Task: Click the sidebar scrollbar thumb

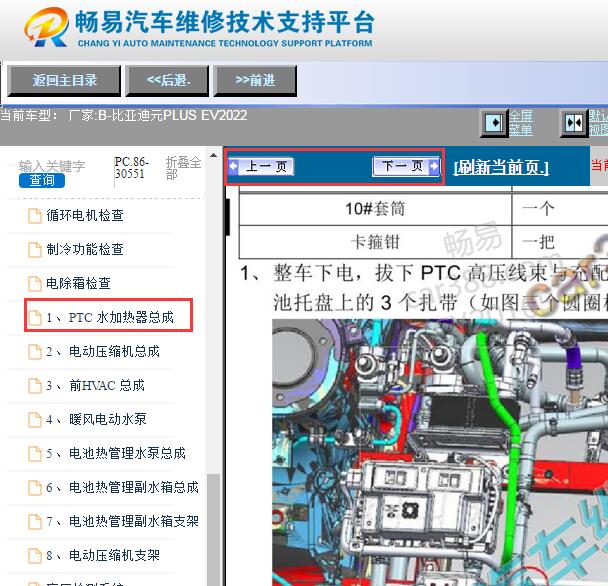Action: tap(213, 529)
